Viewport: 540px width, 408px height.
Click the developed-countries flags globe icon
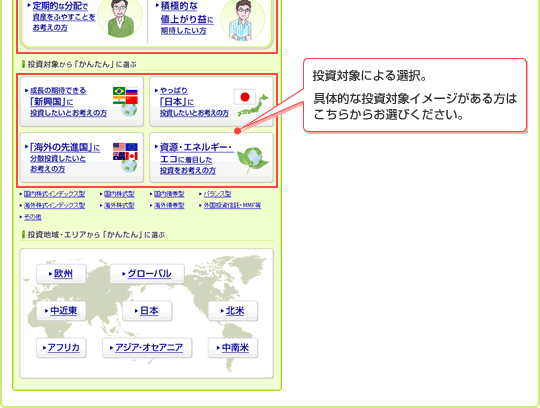(x=126, y=157)
